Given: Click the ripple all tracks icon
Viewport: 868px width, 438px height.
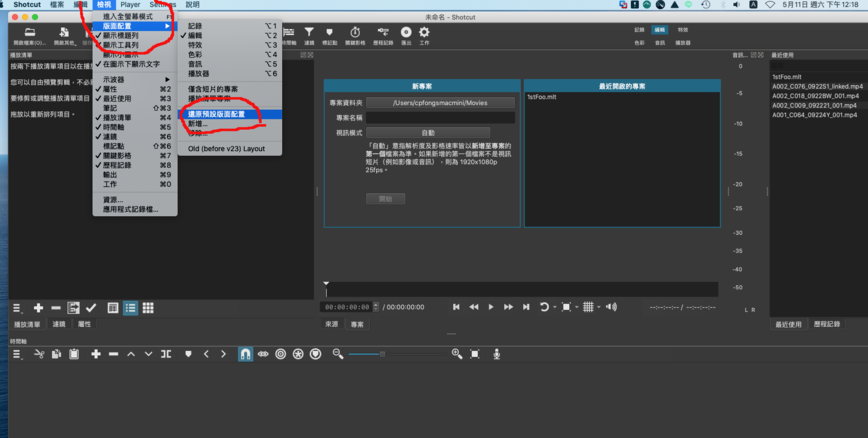Looking at the screenshot, I should coord(298,354).
